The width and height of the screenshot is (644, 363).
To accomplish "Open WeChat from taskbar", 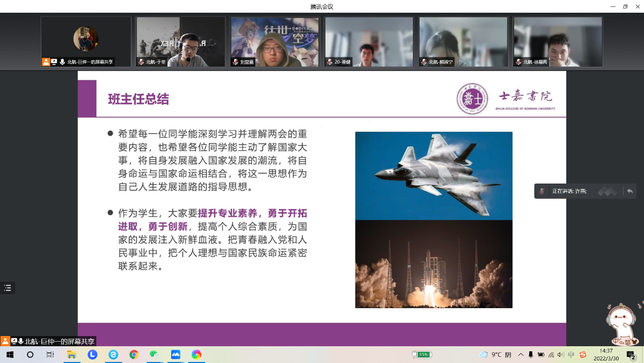I will coord(154,355).
